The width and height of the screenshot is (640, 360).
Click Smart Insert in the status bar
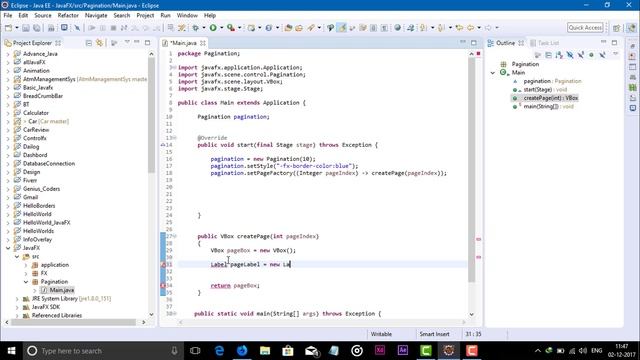coord(434,334)
